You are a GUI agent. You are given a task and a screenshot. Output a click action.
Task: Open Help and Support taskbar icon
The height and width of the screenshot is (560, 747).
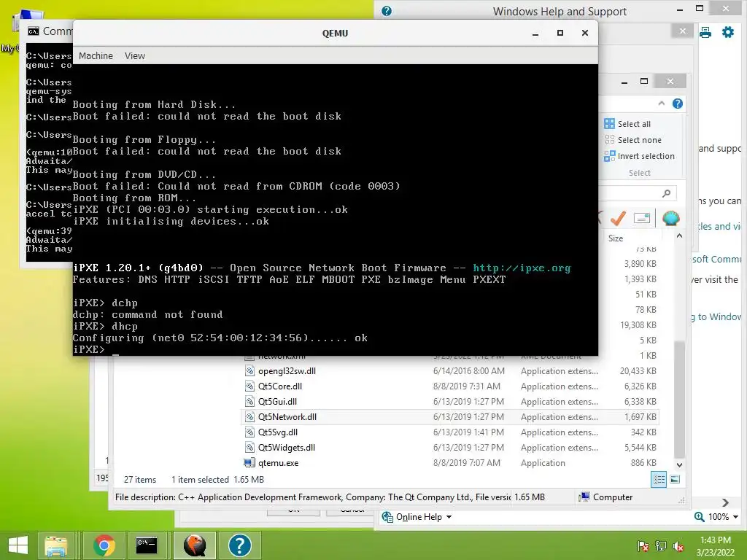tap(239, 545)
